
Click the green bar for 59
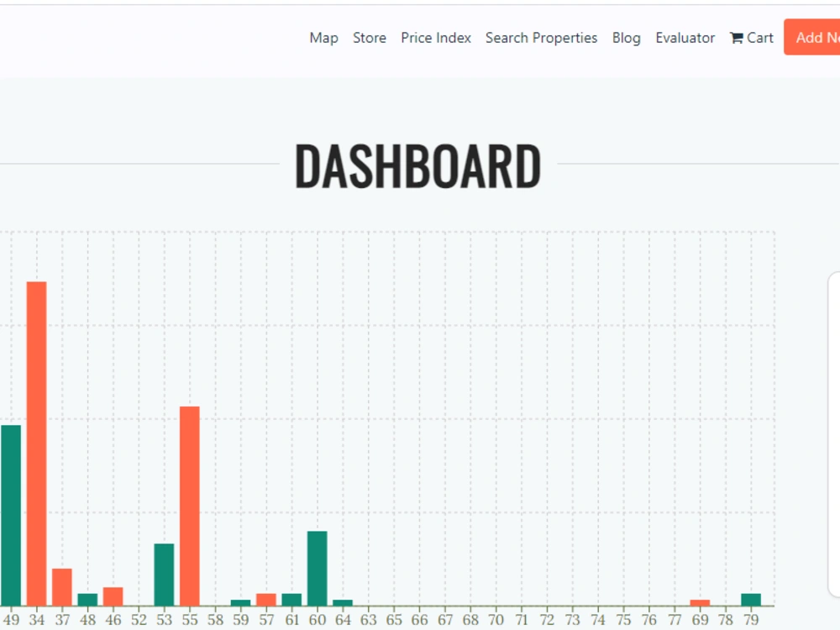click(240, 602)
